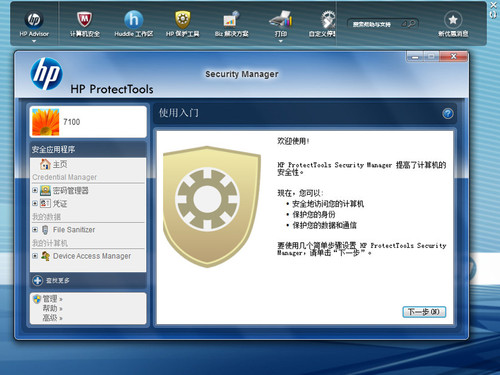Click the 安全地访问您的计算机 bullet
The image size is (500, 375).
328,204
